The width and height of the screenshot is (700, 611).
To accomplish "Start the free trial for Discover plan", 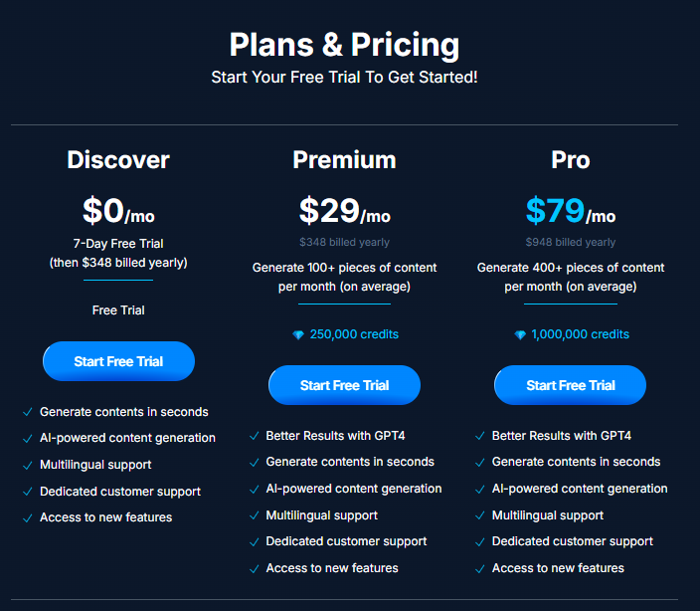I will tap(118, 361).
